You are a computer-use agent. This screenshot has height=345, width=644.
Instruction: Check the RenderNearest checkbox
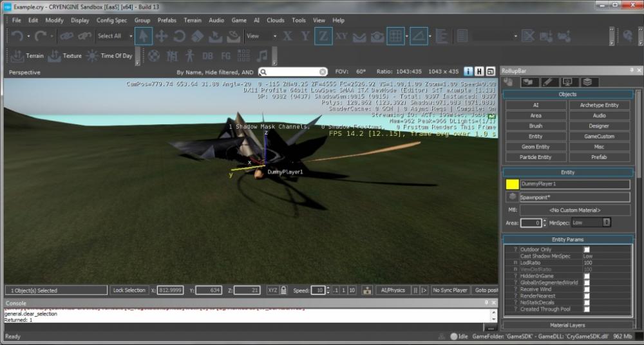click(587, 295)
